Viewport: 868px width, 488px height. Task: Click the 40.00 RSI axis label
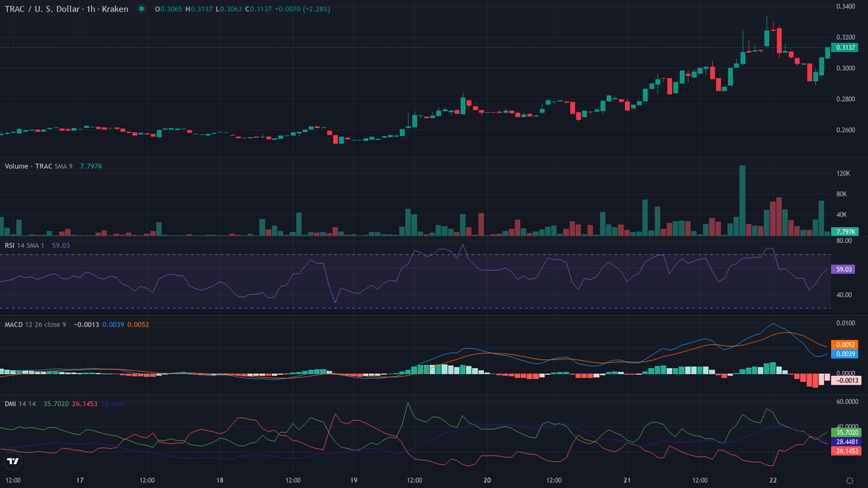tap(843, 294)
